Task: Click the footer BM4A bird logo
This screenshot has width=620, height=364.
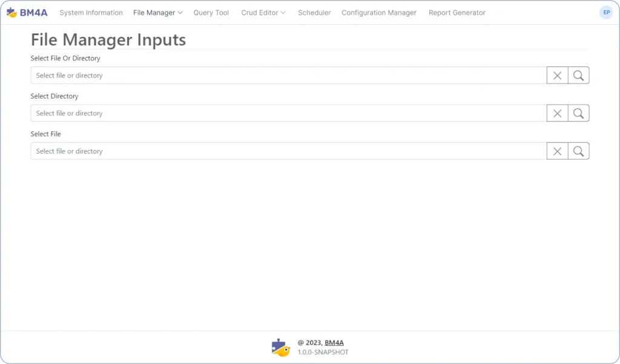Action: [281, 348]
